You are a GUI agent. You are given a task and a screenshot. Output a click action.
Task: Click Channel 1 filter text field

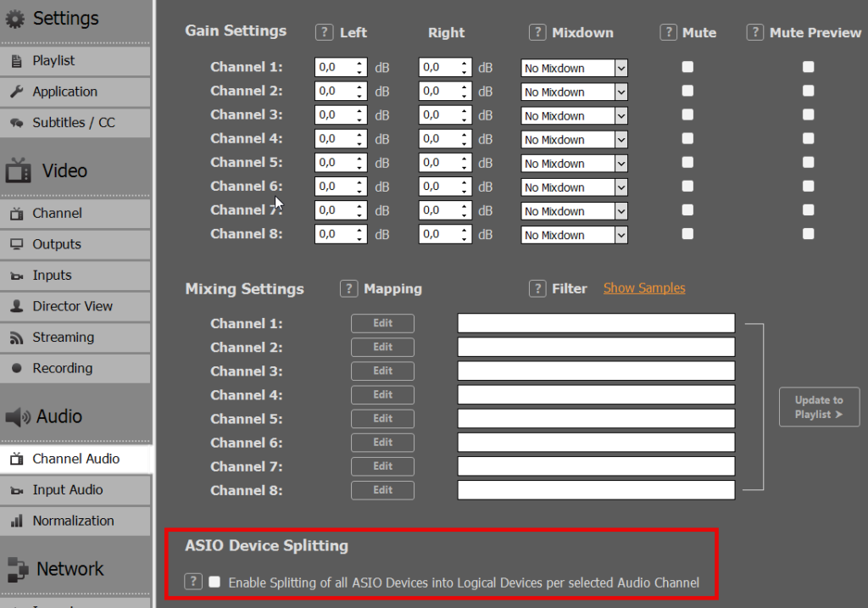coord(596,323)
